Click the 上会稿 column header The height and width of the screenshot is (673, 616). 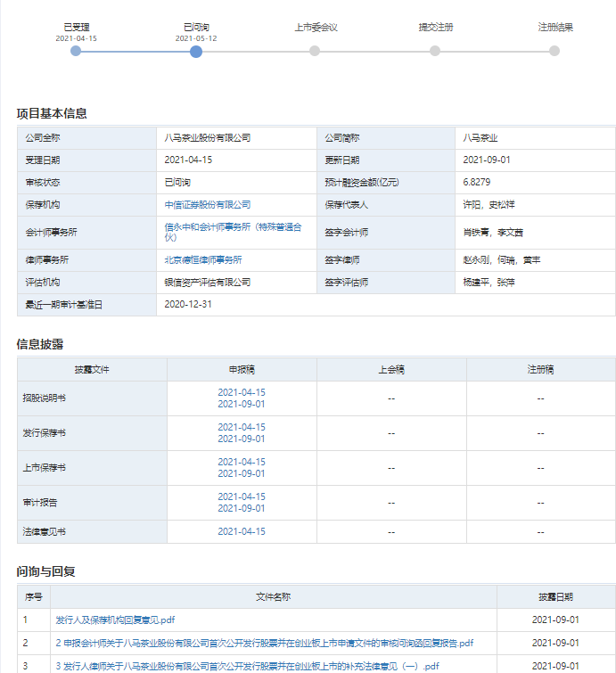tap(391, 369)
